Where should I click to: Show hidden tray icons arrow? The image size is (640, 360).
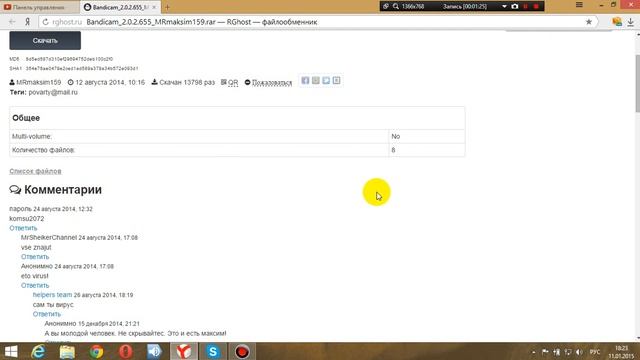tap(534, 352)
